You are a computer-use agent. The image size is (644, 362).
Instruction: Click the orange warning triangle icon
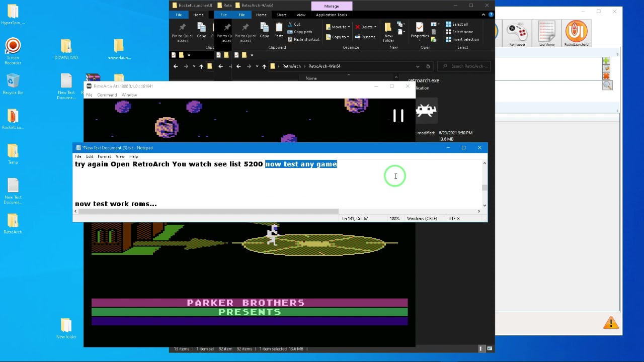pos(611,323)
